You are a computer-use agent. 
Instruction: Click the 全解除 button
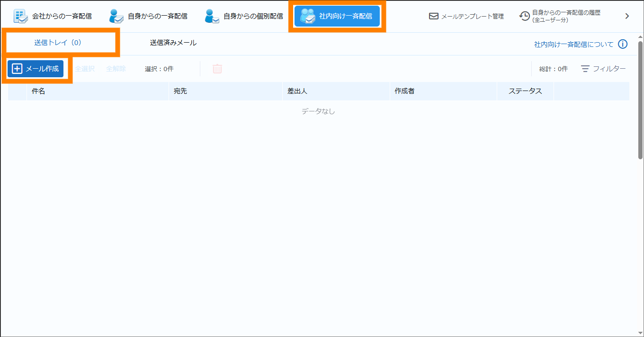point(116,69)
